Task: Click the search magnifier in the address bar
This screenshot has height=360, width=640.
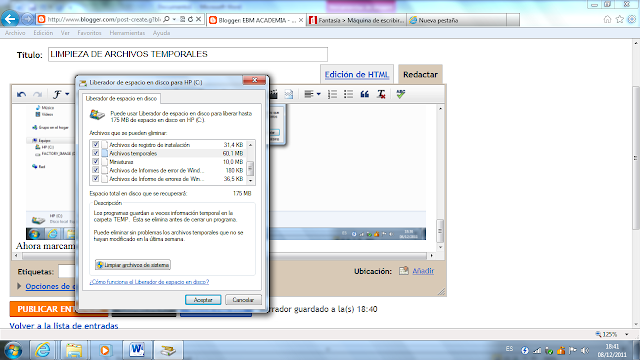Action: (x=166, y=19)
